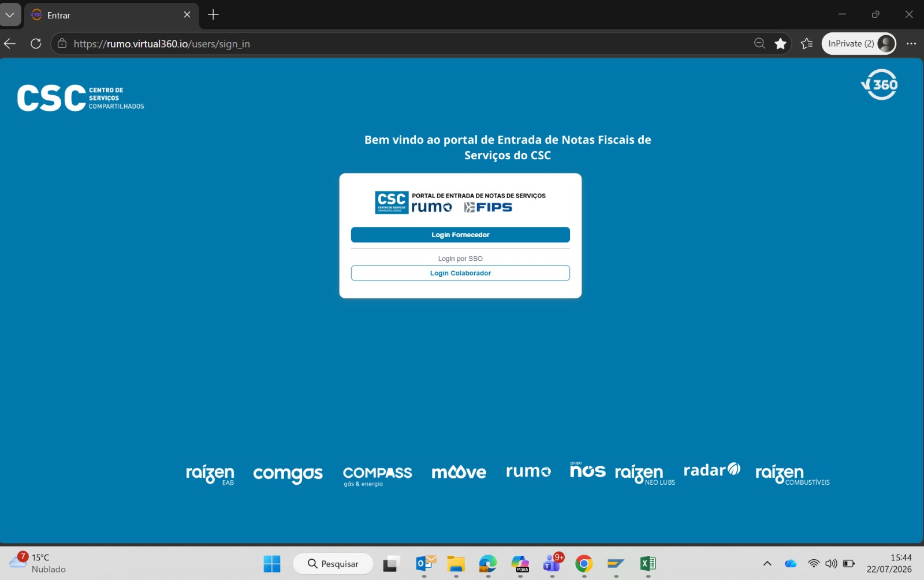Choose Login Colaborador for SSO sign-in

[x=460, y=273]
